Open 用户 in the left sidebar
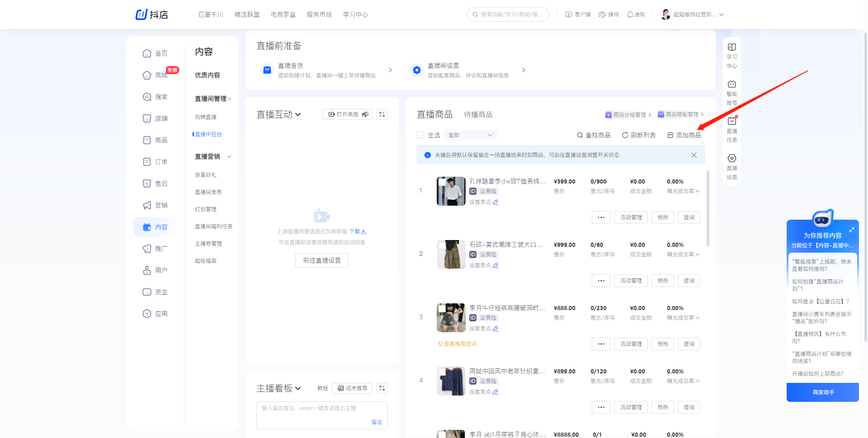Screen dimensions: 868x438 [x=155, y=270]
